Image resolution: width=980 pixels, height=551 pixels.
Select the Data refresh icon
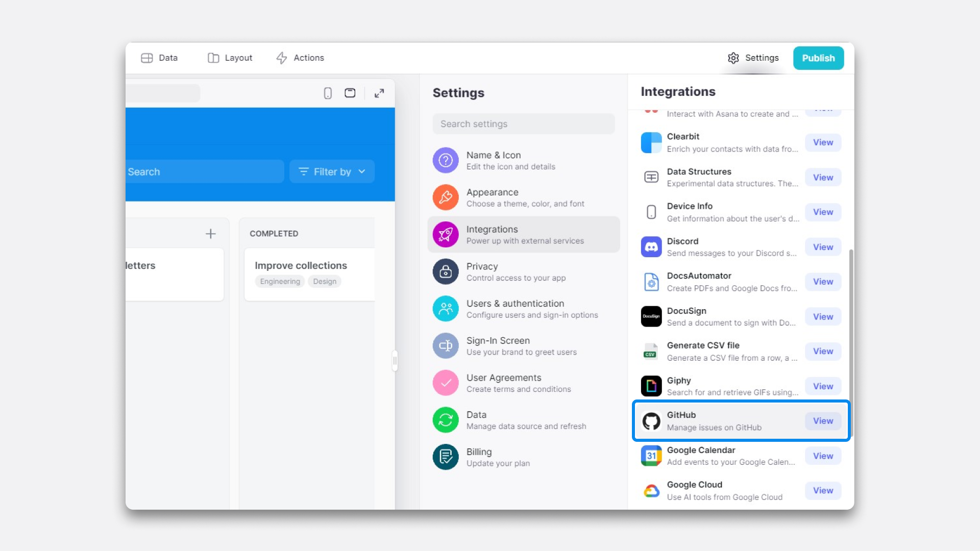click(445, 420)
